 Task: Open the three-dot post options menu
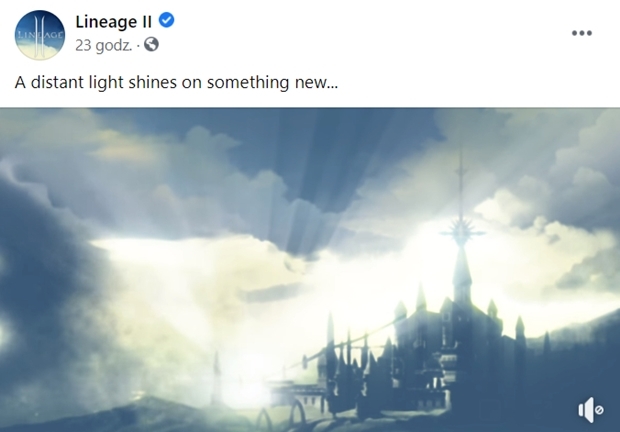[582, 33]
